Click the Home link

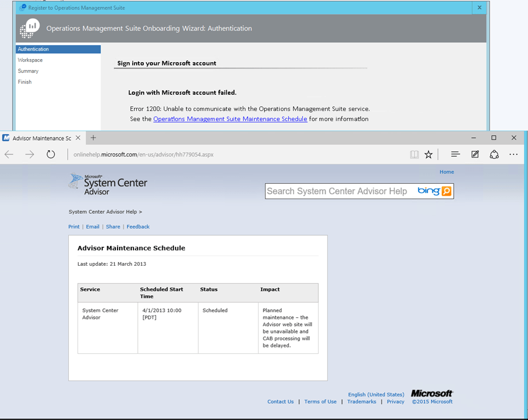click(447, 172)
